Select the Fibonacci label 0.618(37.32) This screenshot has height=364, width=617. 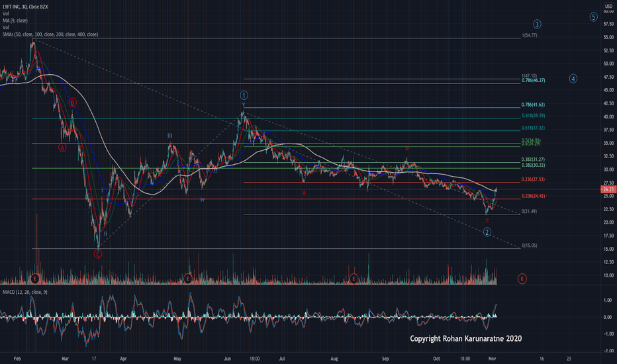533,128
